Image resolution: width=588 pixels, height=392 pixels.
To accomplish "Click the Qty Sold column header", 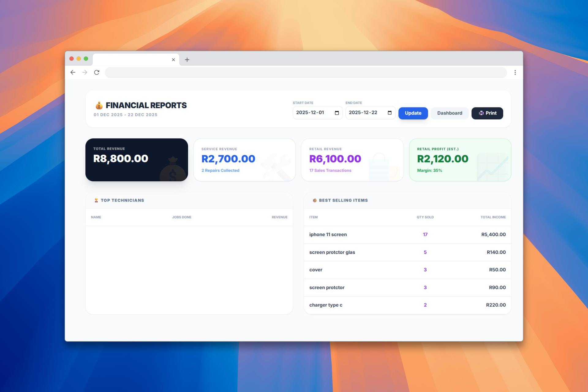I will click(x=425, y=217).
